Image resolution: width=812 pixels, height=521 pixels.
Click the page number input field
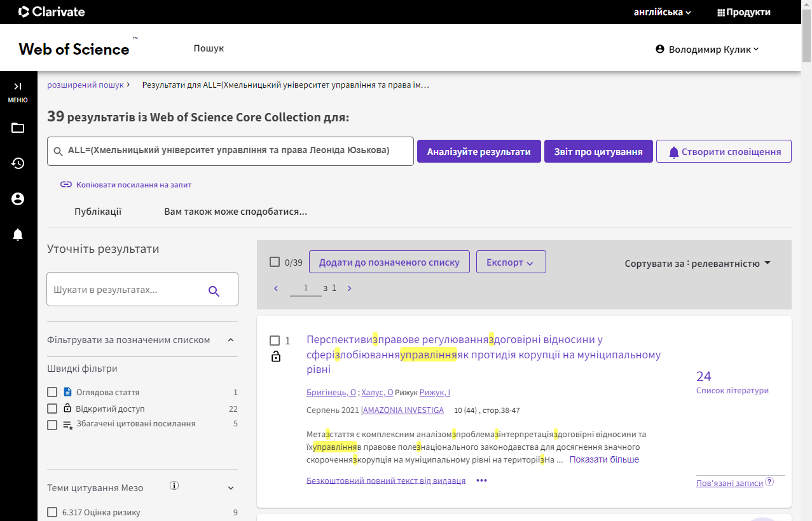306,288
